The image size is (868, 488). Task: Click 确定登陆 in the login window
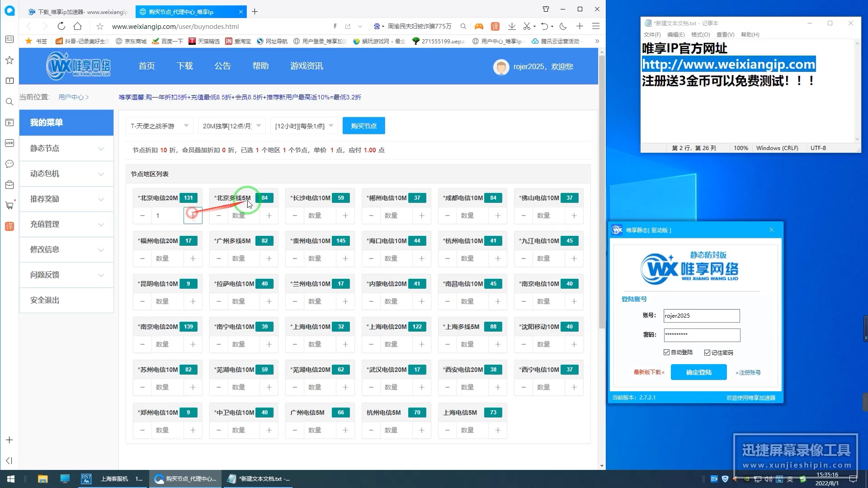click(x=699, y=372)
